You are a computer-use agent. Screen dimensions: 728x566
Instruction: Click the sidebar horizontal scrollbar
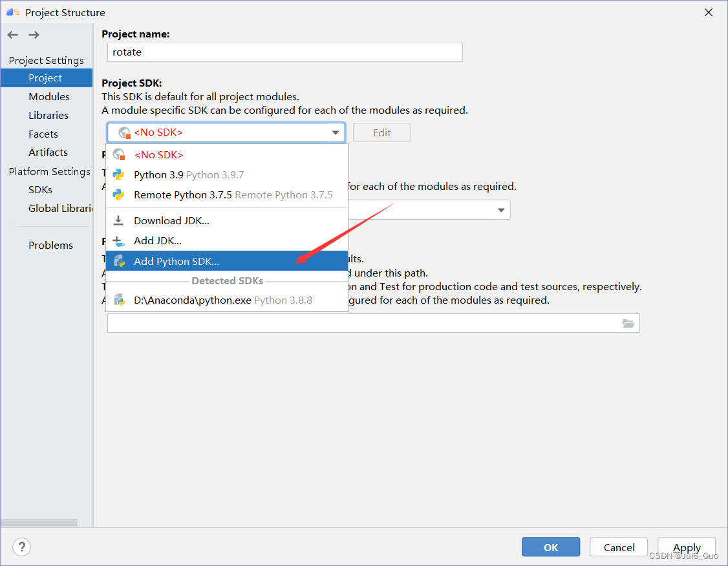point(39,523)
